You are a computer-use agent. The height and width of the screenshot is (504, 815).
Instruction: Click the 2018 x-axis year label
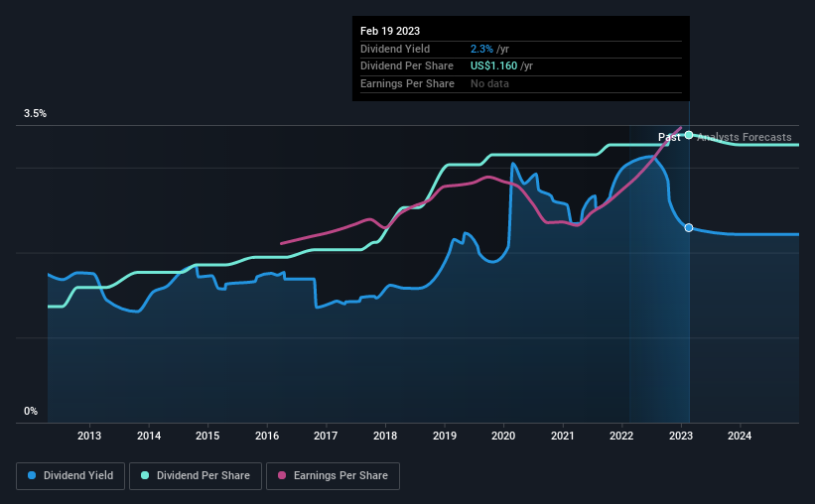pyautogui.click(x=385, y=436)
